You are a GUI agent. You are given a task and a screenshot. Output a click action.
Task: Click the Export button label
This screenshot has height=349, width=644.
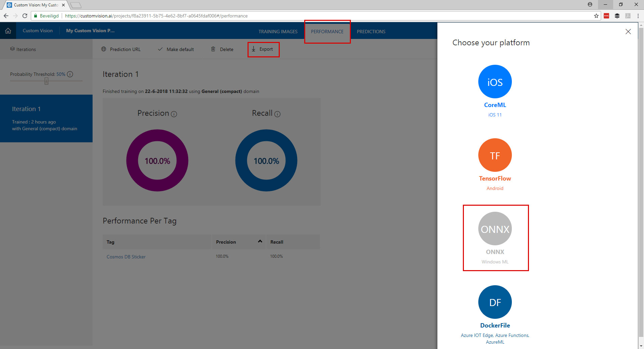tap(266, 49)
